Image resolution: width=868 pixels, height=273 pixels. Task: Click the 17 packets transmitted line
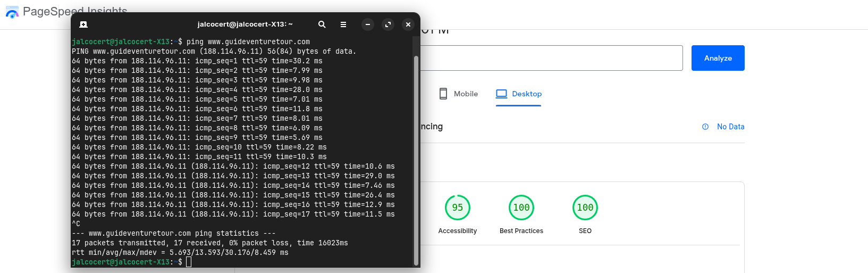coord(210,243)
